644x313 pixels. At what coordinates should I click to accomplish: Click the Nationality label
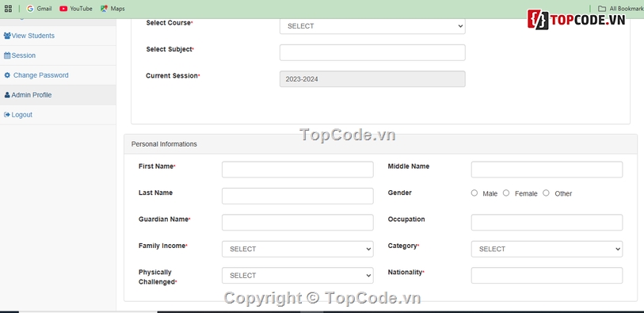coord(406,272)
